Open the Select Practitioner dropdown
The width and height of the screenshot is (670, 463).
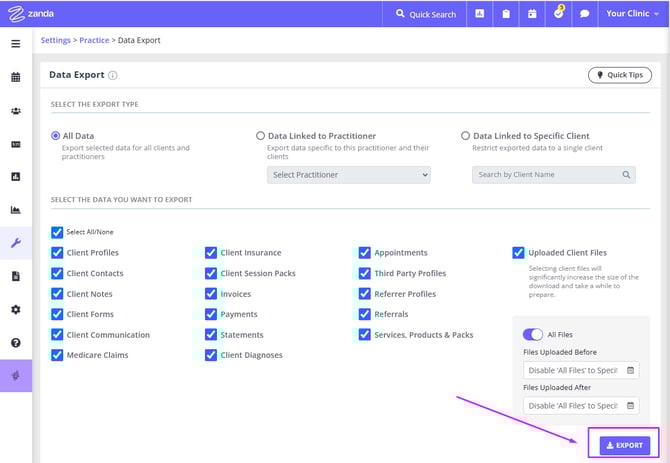(349, 174)
